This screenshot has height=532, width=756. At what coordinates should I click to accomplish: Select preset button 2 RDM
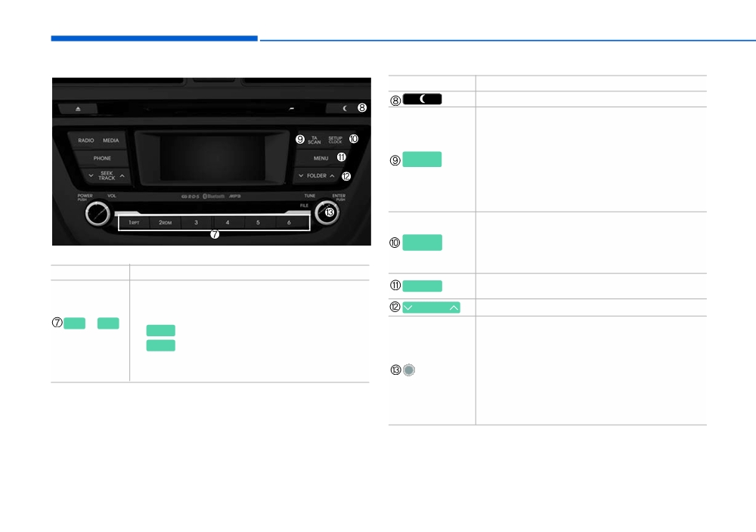[166, 223]
